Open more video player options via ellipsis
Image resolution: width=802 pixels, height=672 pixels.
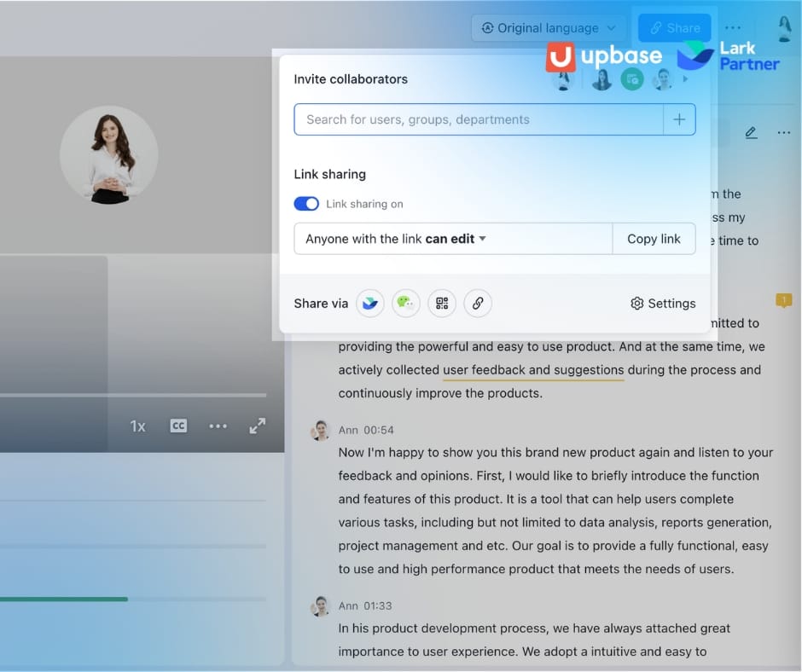[x=218, y=426]
